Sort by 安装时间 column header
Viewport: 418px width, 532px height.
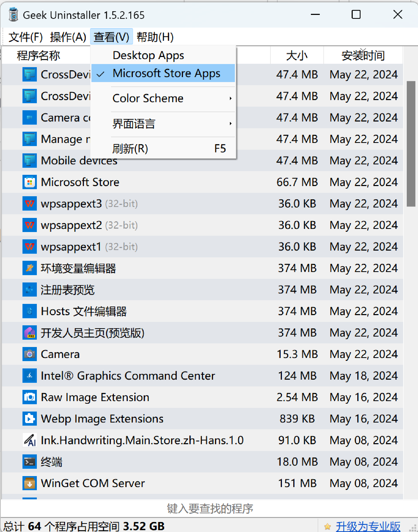click(363, 55)
